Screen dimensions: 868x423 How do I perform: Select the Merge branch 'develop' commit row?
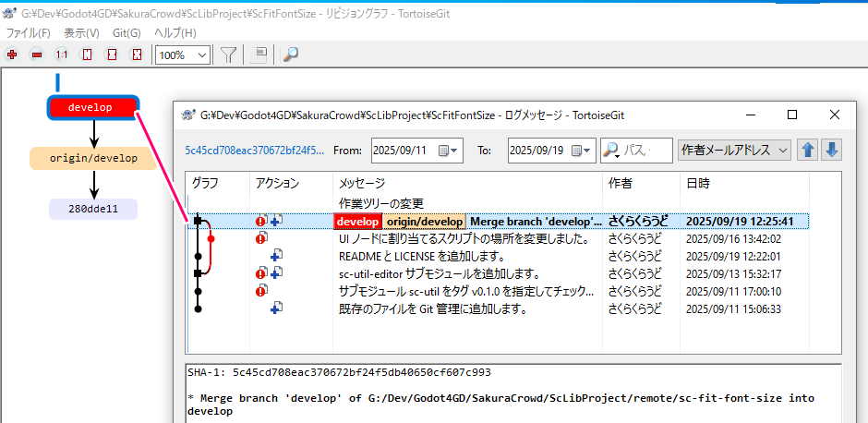[499, 222]
